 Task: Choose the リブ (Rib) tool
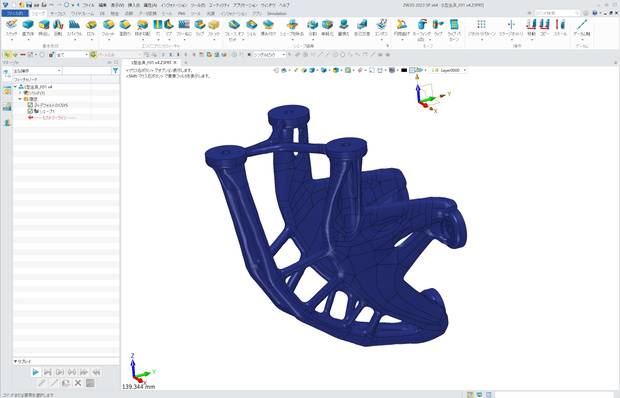(169, 28)
